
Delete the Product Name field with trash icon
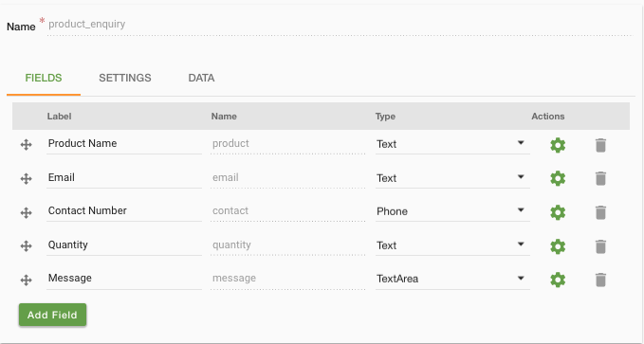pos(600,145)
